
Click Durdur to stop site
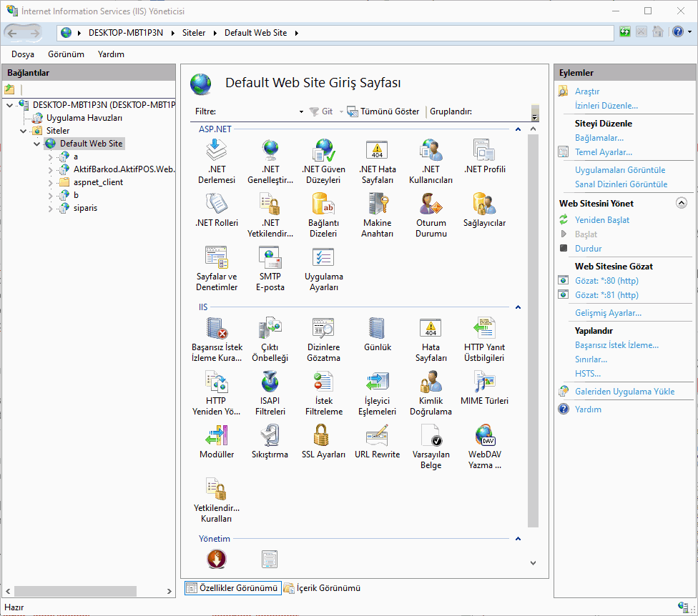[x=588, y=248]
